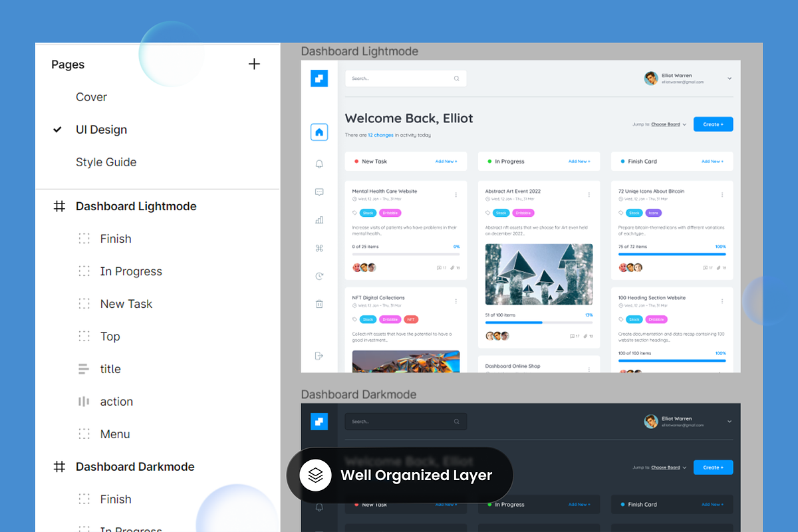Viewport: 798px width, 532px height.
Task: Click the dotted group icon beside Top layer
Action: [84, 336]
